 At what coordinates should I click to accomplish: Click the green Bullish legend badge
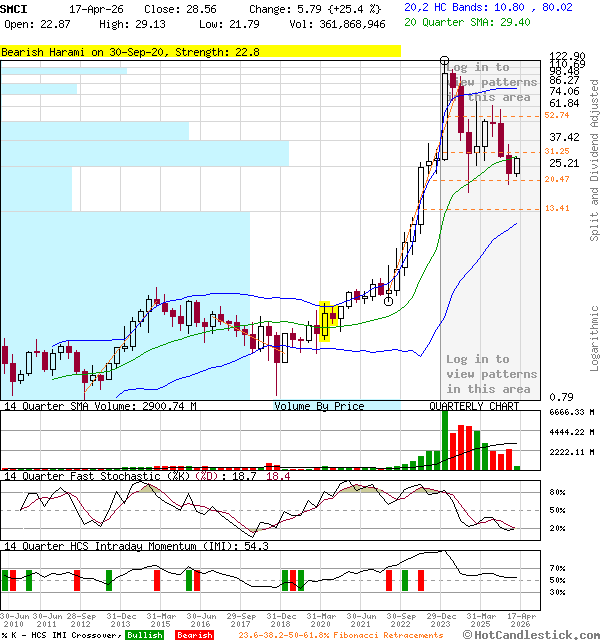(x=145, y=634)
